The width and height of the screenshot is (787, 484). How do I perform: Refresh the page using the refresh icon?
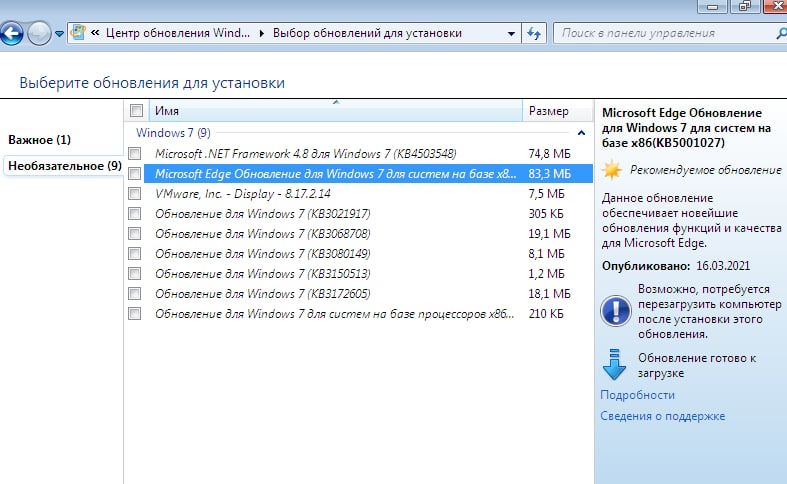coord(534,34)
